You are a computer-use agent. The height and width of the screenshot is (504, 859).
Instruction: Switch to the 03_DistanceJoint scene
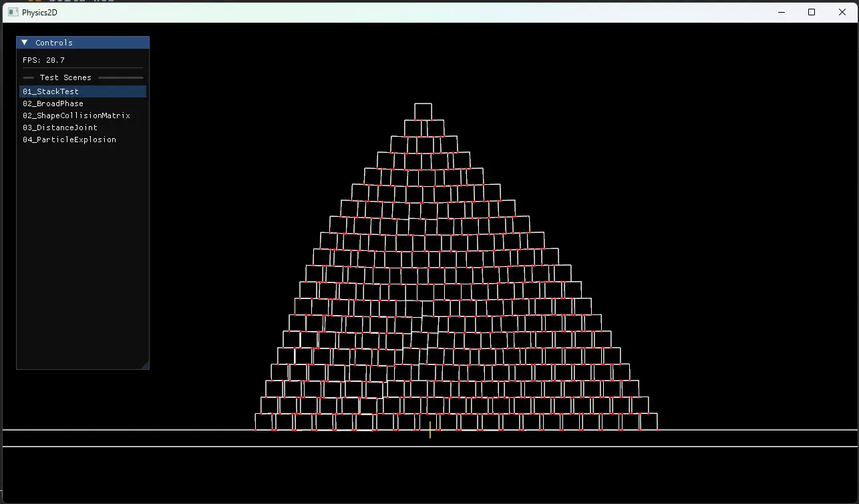click(60, 128)
